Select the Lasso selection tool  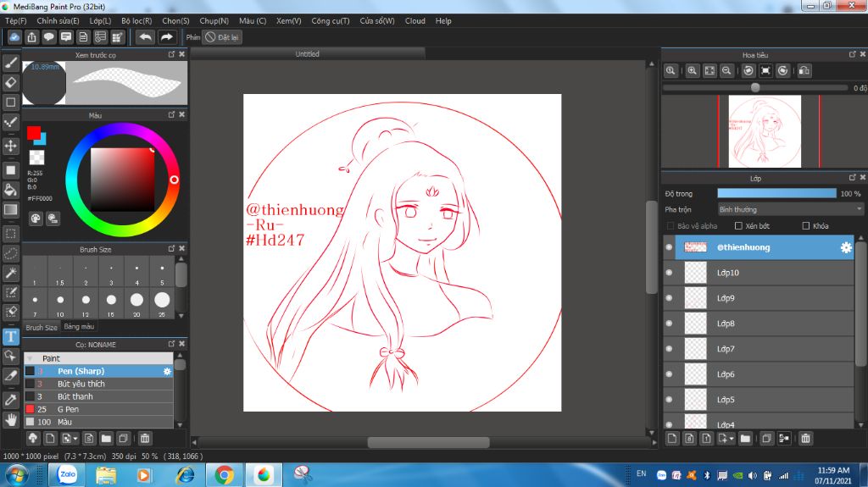point(10,253)
